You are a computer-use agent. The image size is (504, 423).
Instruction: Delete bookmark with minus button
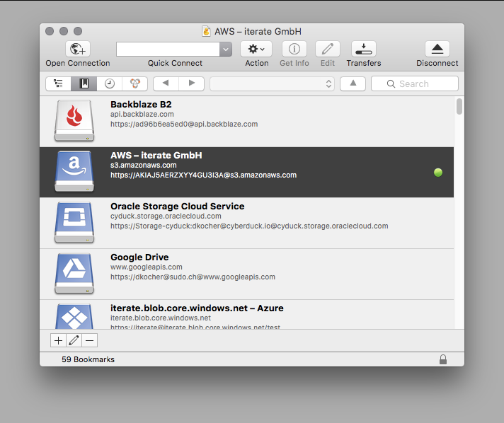pos(90,340)
